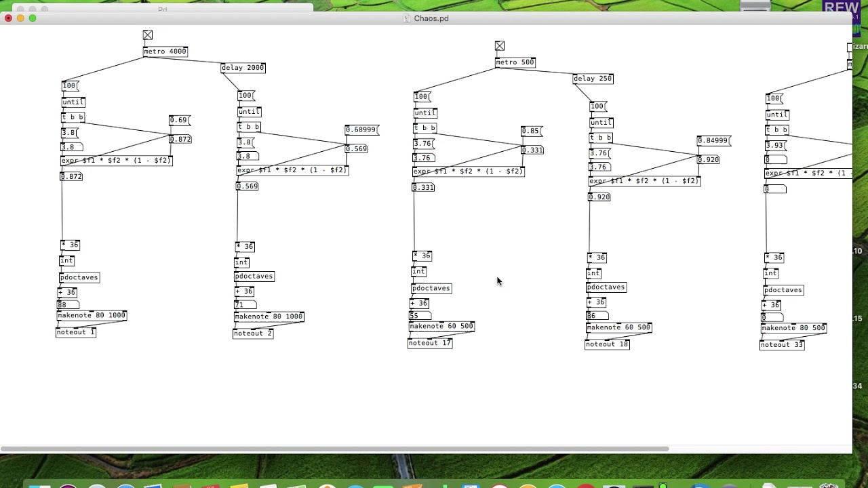Click the 0.85 message box
868x488 pixels.
click(x=532, y=131)
